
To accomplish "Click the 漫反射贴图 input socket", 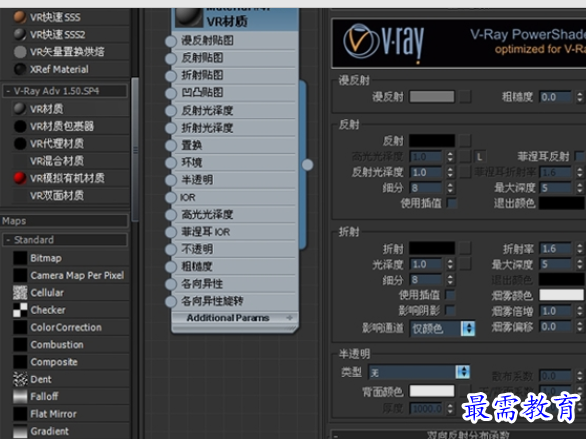I will coord(171,41).
